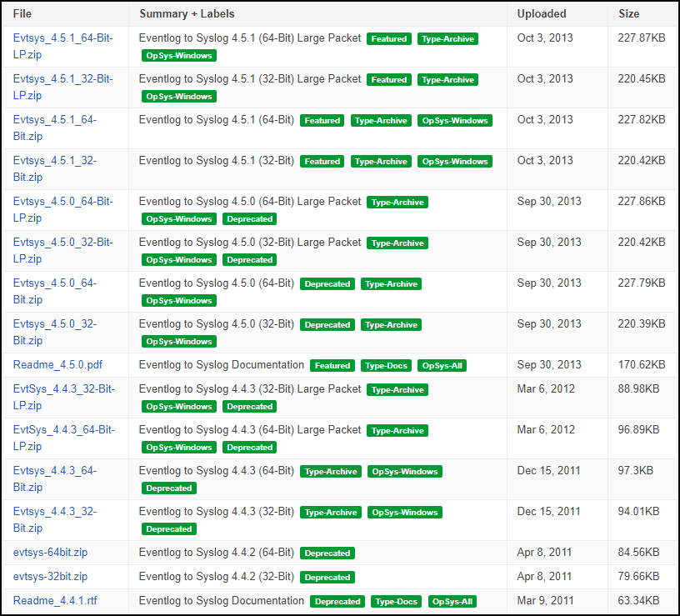
Task: Download Evtsys_4.5.0_64-Bit.zip file
Action: [55, 291]
